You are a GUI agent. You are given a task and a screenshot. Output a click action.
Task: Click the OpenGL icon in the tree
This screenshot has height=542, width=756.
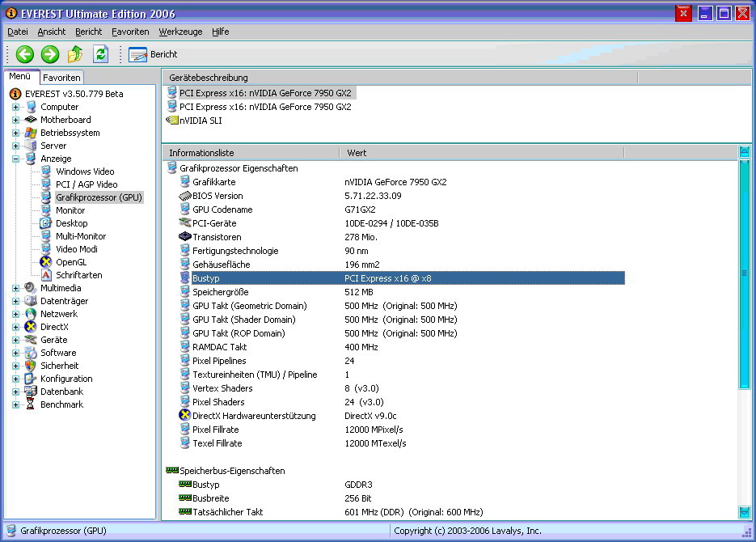(x=46, y=262)
